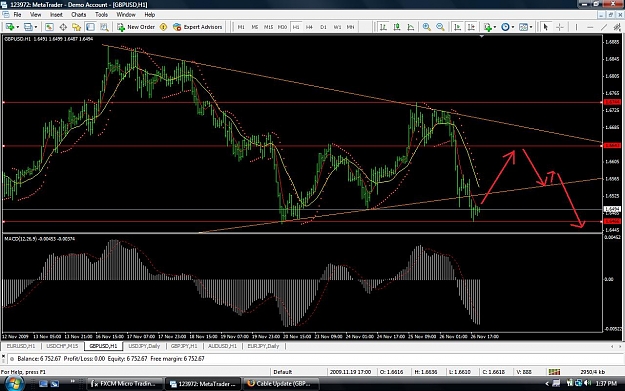Expand the Profiles dropdown arrow
Image resolution: width=625 pixels, height=391 pixels.
(36, 27)
